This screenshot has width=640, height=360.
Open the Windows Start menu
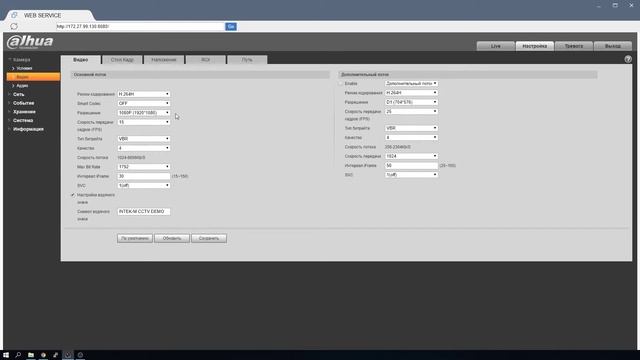point(6,355)
